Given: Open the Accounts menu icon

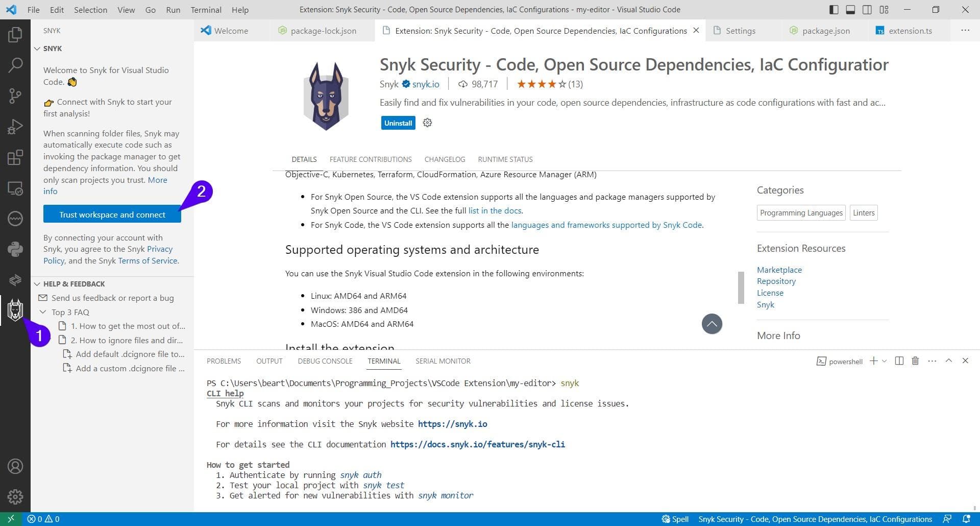Looking at the screenshot, I should (15, 466).
